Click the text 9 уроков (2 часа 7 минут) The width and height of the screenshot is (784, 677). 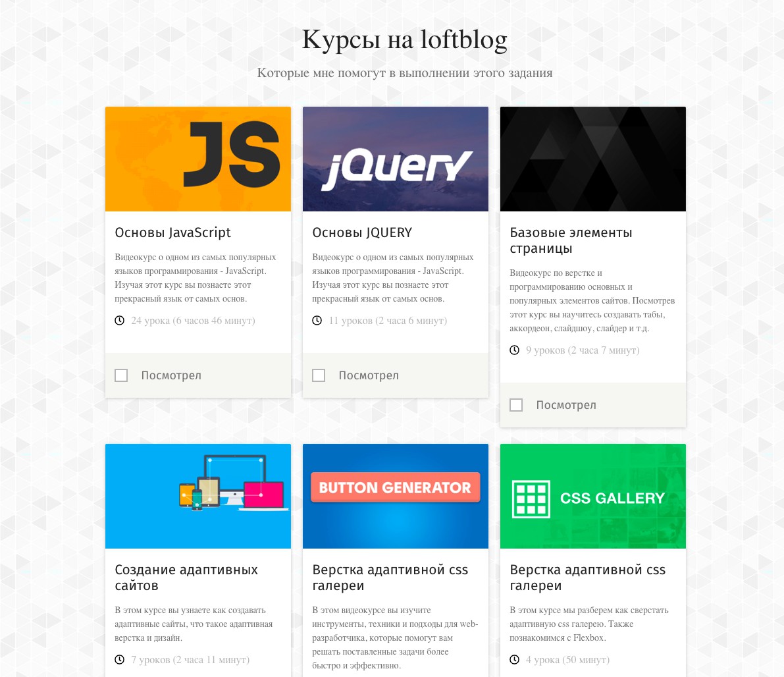tap(583, 350)
